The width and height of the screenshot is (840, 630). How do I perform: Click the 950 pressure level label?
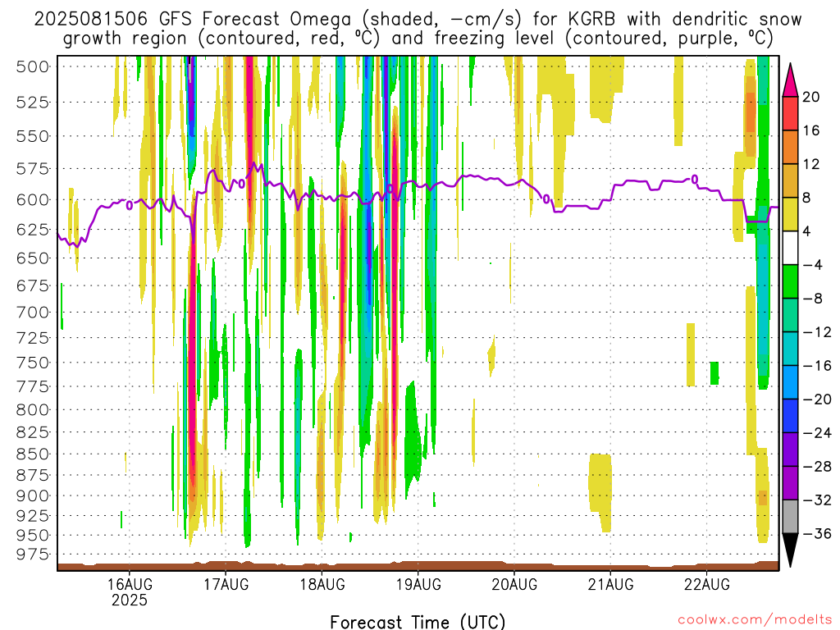(x=33, y=535)
